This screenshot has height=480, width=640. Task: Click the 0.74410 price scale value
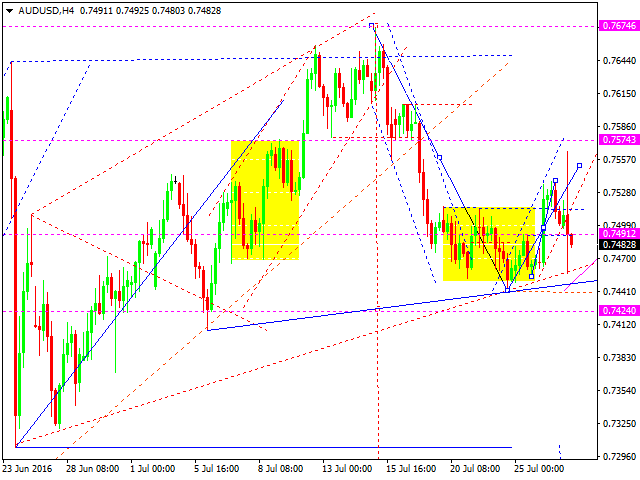click(x=619, y=292)
